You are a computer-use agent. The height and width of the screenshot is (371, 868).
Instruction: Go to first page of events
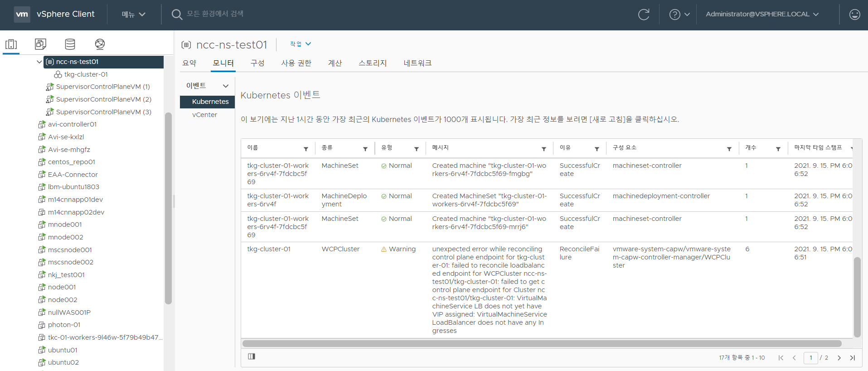[x=781, y=358]
